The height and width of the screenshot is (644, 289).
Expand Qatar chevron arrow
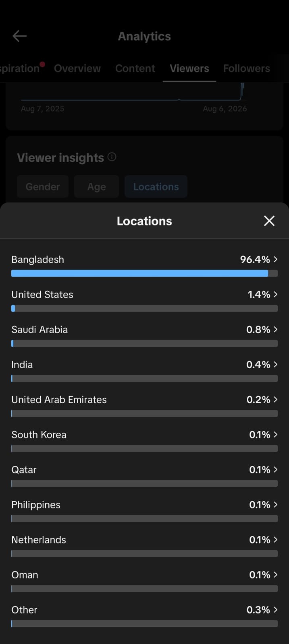276,469
